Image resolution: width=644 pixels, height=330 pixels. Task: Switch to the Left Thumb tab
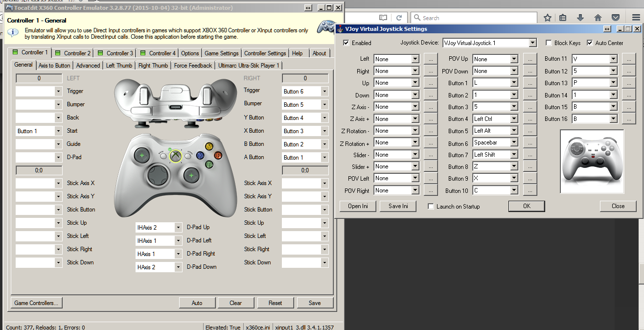coord(119,66)
